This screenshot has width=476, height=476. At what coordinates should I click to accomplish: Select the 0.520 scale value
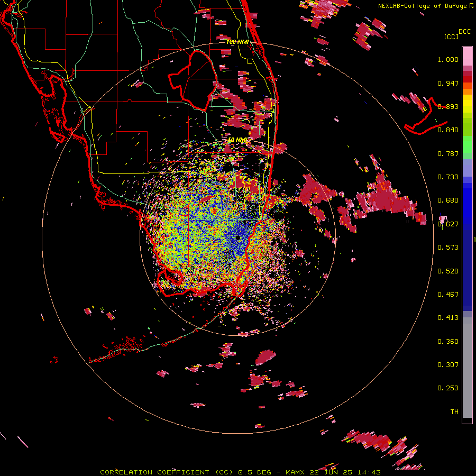coord(448,271)
